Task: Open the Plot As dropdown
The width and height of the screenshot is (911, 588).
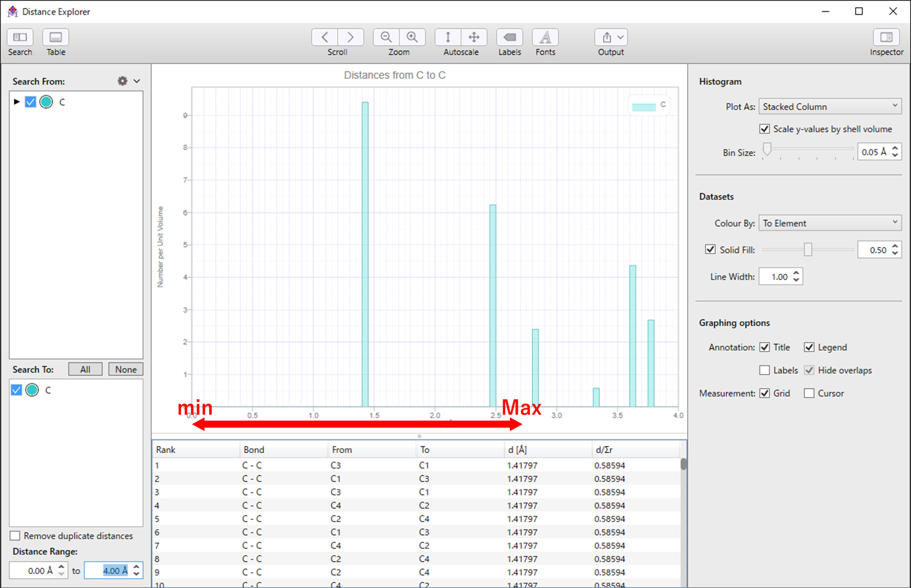Action: tap(829, 107)
